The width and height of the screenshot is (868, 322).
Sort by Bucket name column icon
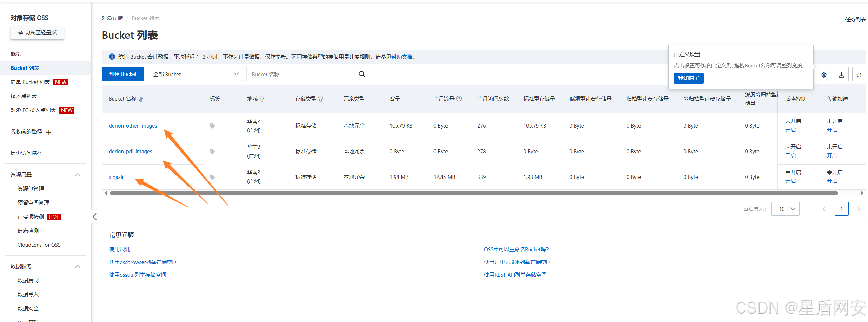141,99
